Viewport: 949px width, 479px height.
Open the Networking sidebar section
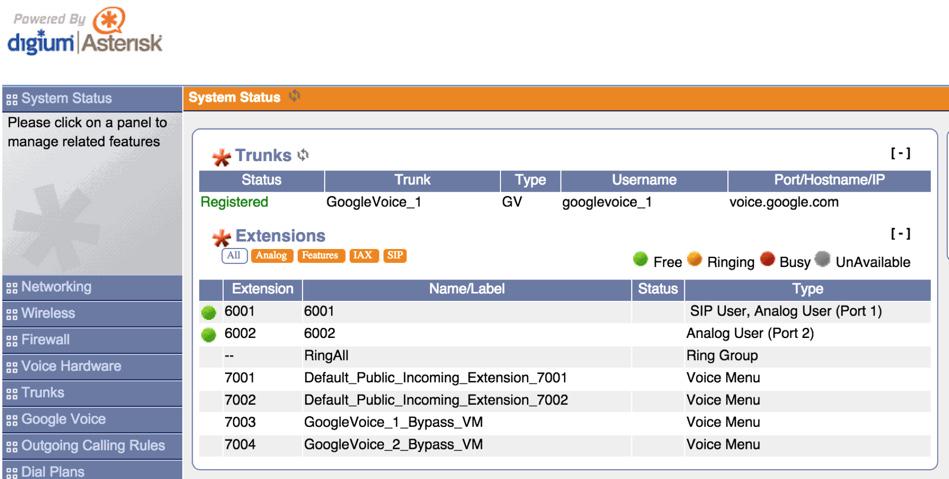pyautogui.click(x=92, y=288)
